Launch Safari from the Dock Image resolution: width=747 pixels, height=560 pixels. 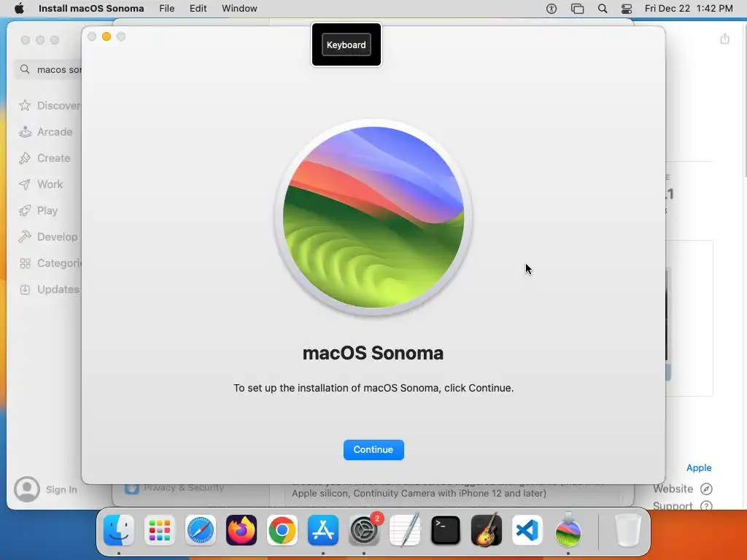(x=201, y=530)
